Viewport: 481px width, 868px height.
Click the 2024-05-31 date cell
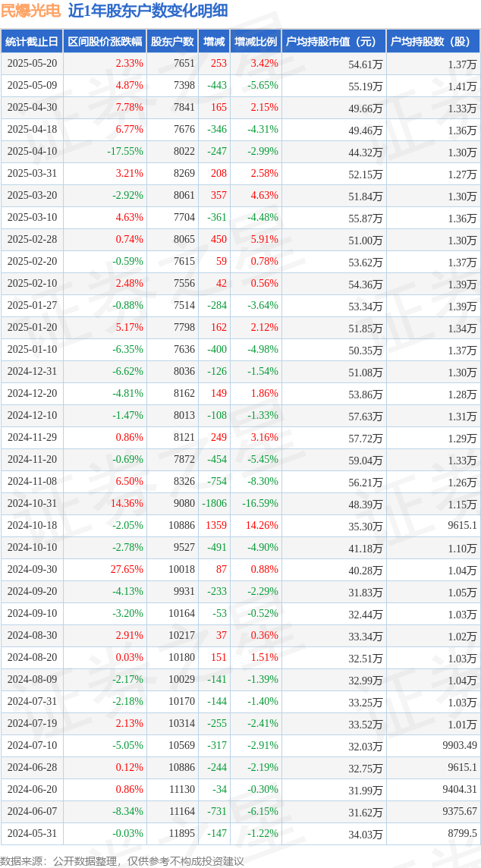pyautogui.click(x=32, y=834)
